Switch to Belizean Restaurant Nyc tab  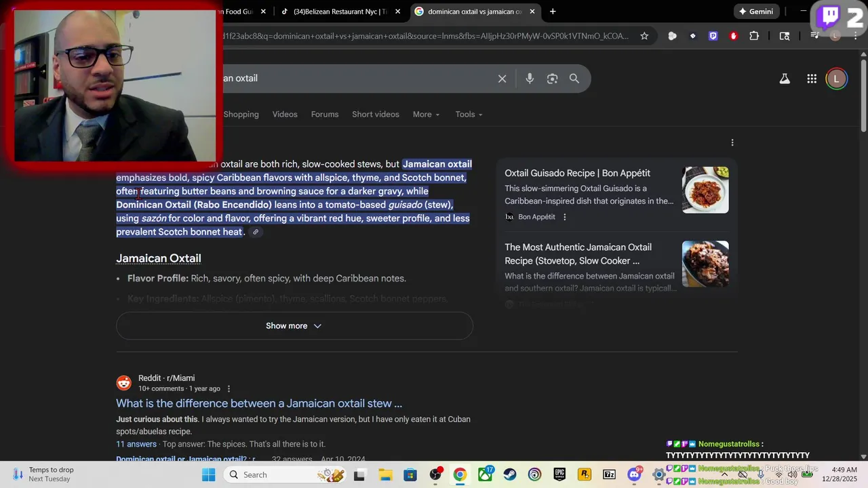click(340, 12)
